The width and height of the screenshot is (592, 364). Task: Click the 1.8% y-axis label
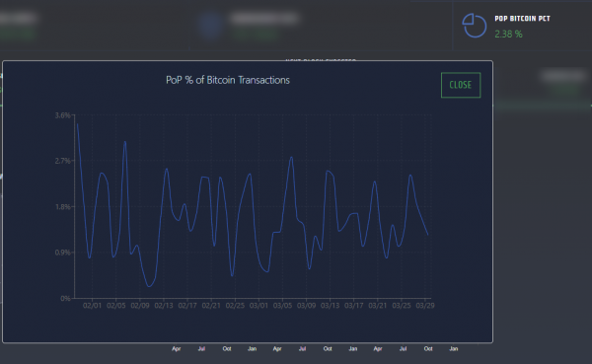click(63, 206)
